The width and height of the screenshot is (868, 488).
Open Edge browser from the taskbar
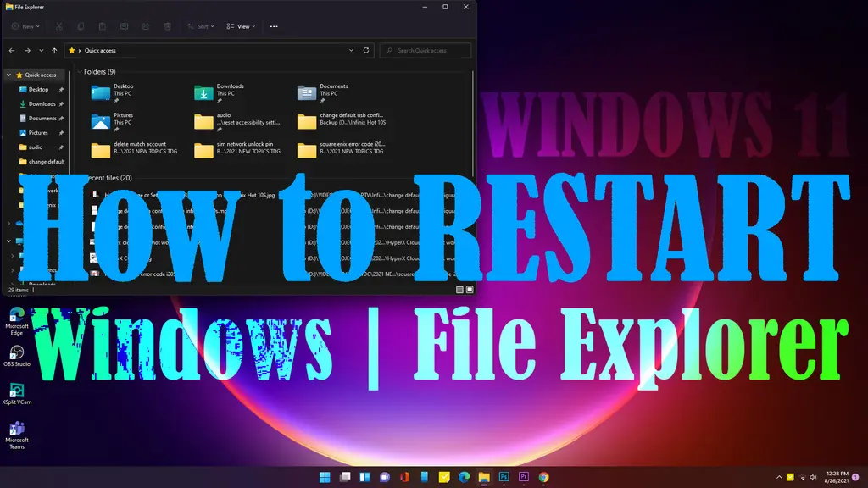point(464,477)
